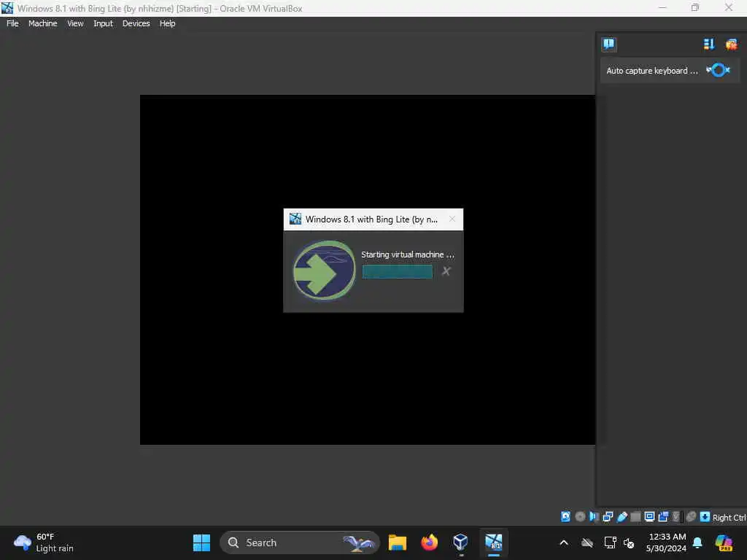Click the network adapters status icon
The height and width of the screenshot is (560, 747).
click(608, 517)
